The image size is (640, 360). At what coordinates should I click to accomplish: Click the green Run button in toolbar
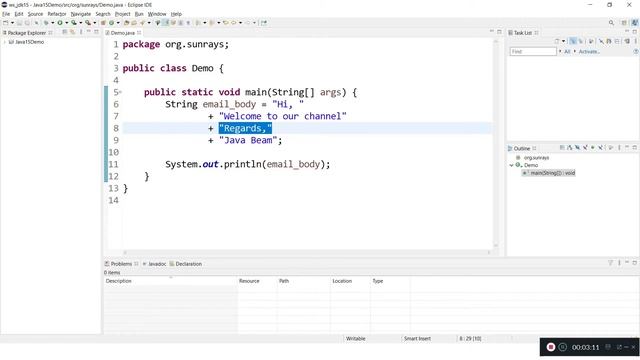[60, 23]
